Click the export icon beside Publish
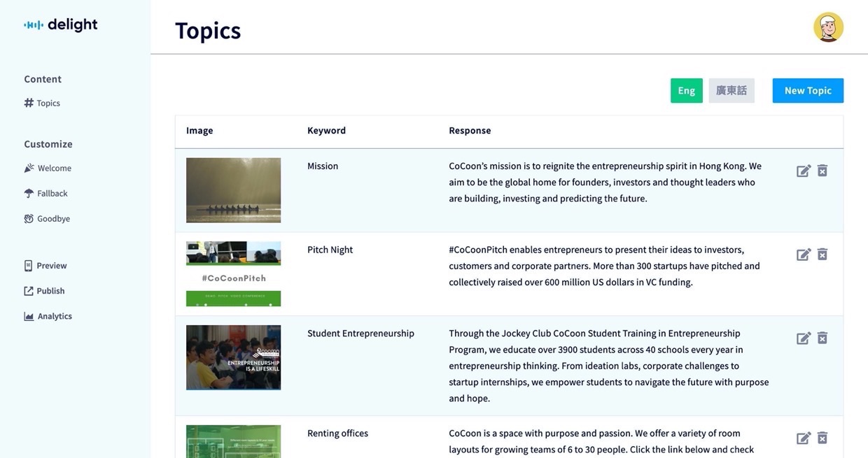868x458 pixels. [x=29, y=291]
